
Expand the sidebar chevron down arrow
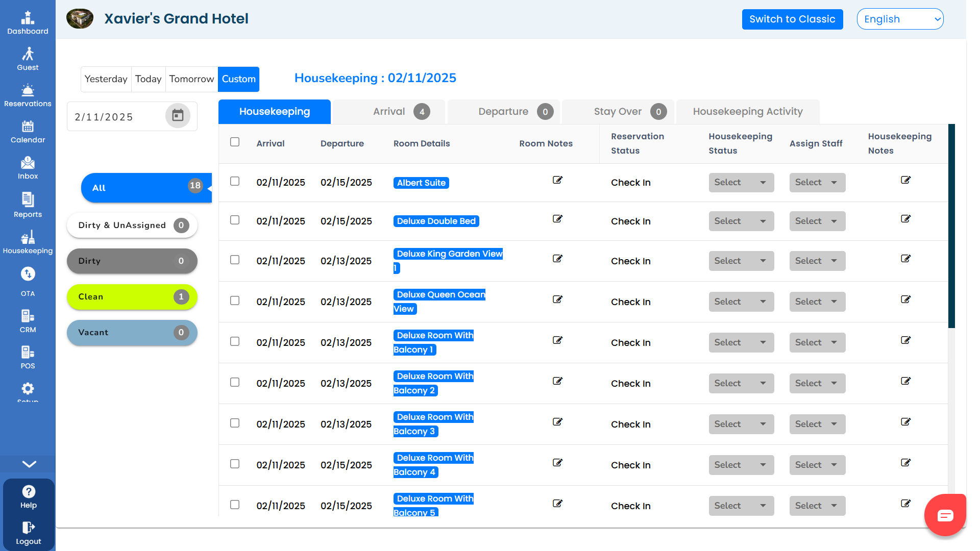point(29,464)
